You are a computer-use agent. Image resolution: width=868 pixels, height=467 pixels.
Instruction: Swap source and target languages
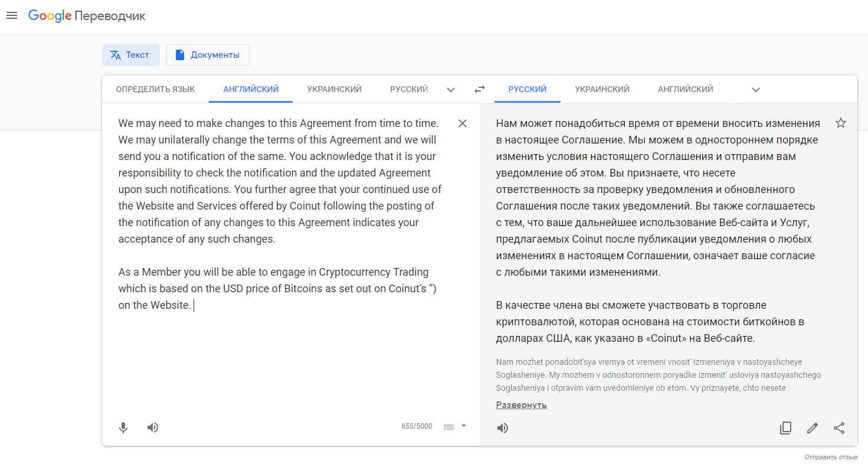coord(480,90)
